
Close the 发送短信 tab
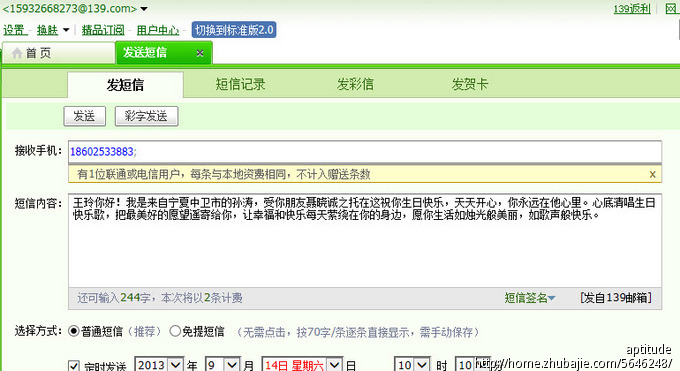(199, 53)
